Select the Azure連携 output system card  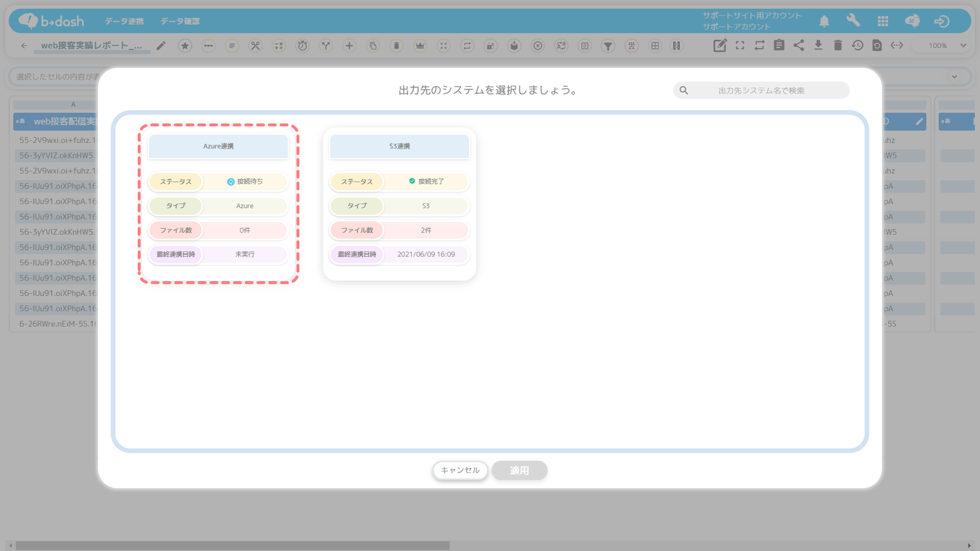pyautogui.click(x=219, y=204)
